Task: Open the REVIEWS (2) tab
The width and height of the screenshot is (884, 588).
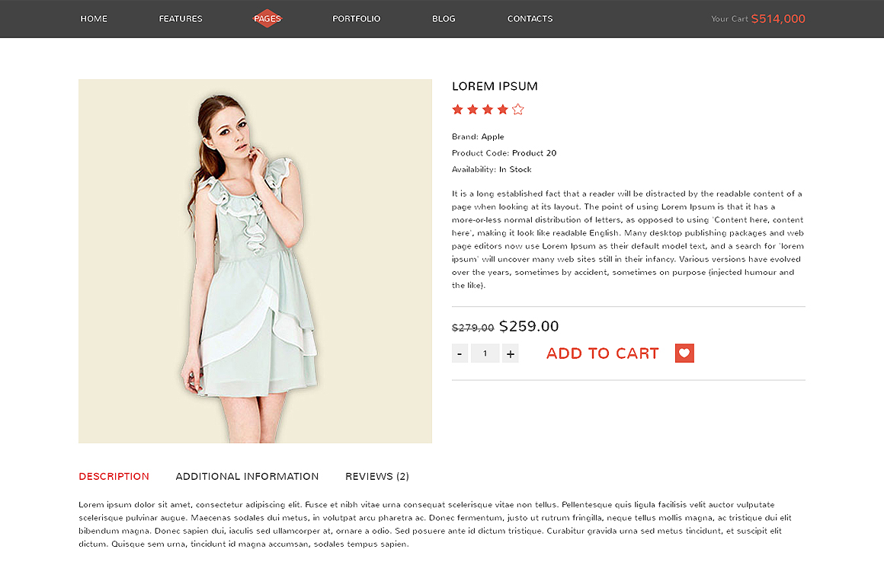Action: click(376, 476)
